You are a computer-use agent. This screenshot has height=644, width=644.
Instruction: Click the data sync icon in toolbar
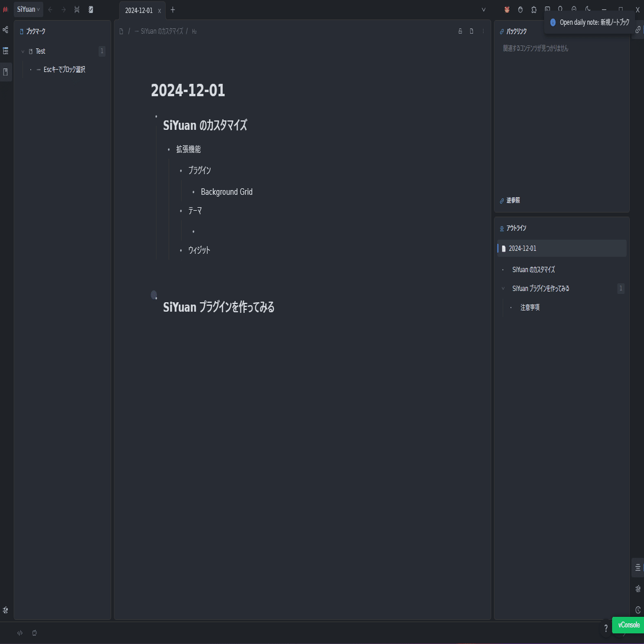point(77,9)
